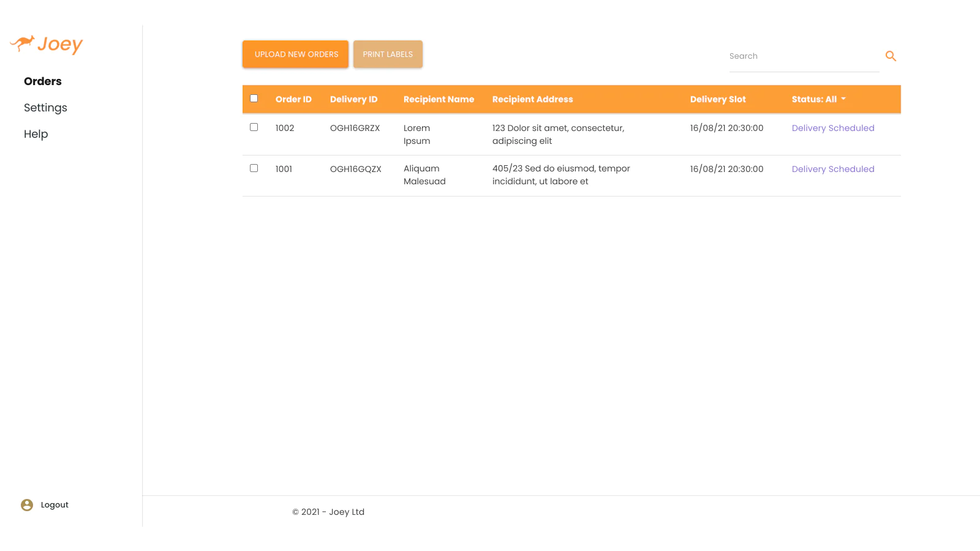
Task: Click the Joey kangaroo logo
Action: (x=47, y=44)
